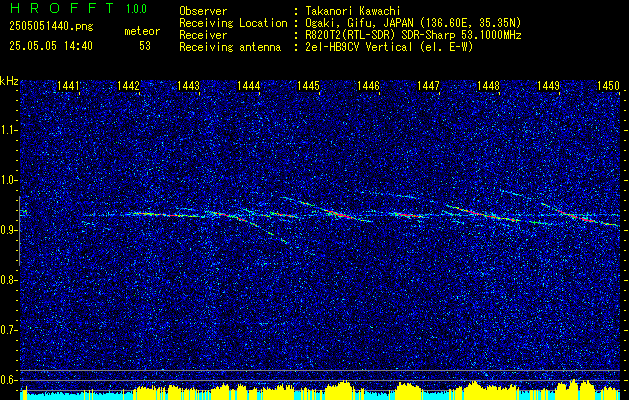Click the 0.8 kHz frequency label
The height and width of the screenshot is (400, 629).
point(8,280)
